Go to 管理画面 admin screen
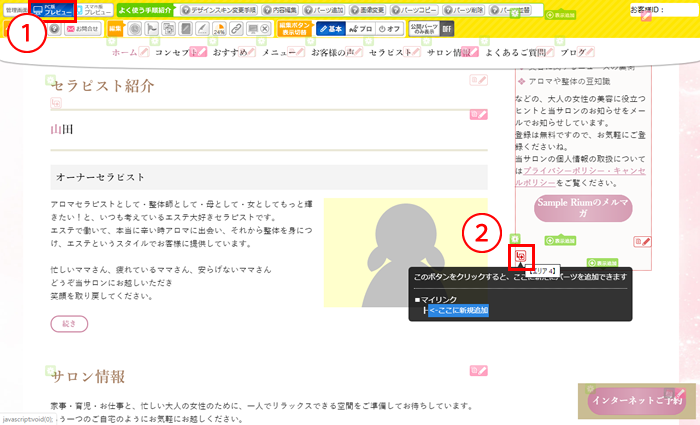This screenshot has width=700, height=425. coord(16,10)
